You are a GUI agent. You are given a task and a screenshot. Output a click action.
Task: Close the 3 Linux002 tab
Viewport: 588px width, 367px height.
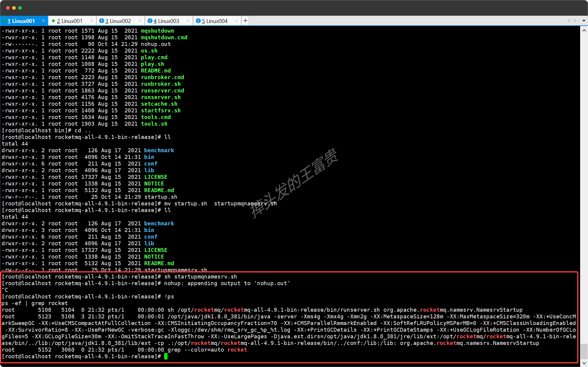point(140,21)
